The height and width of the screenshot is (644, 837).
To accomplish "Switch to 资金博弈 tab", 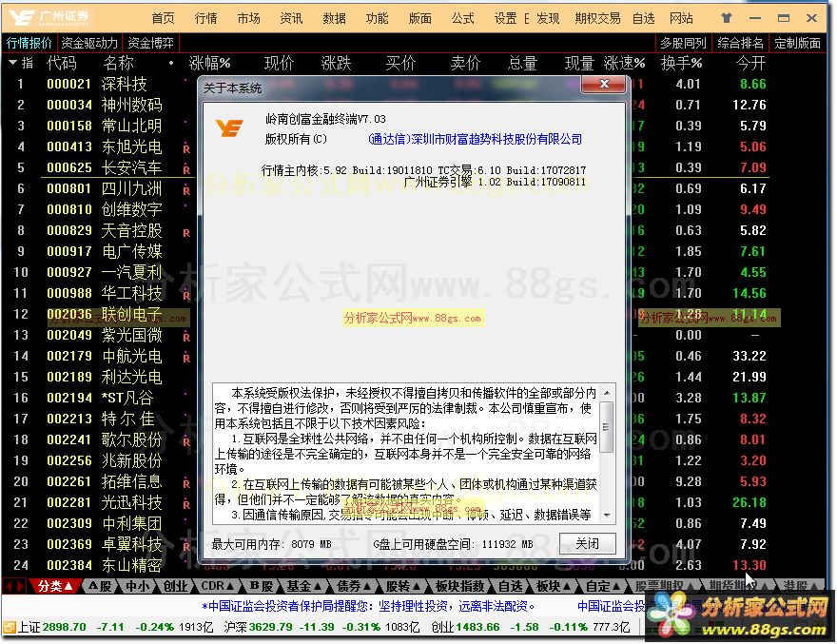I will tap(150, 43).
